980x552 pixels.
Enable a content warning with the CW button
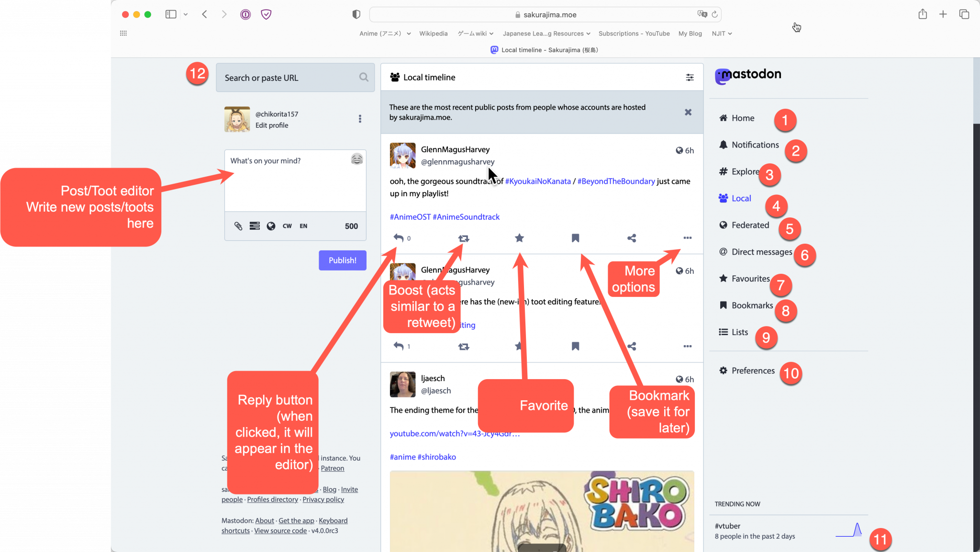(287, 226)
